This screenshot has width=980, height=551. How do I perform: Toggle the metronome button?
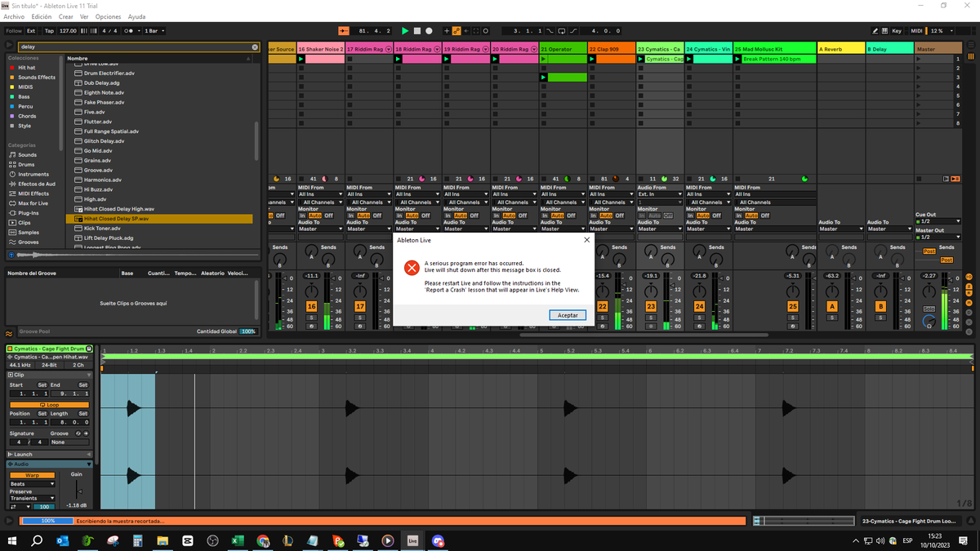point(133,31)
